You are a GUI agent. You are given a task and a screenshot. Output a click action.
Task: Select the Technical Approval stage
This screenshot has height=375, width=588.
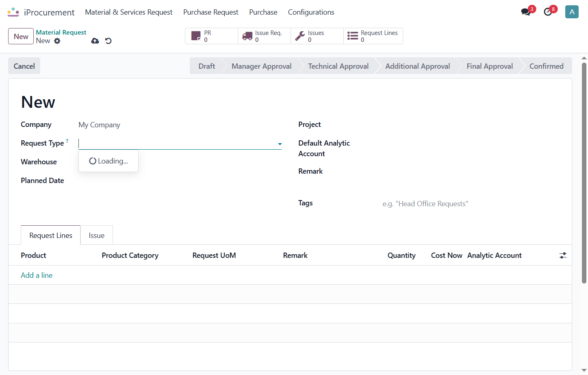click(338, 66)
